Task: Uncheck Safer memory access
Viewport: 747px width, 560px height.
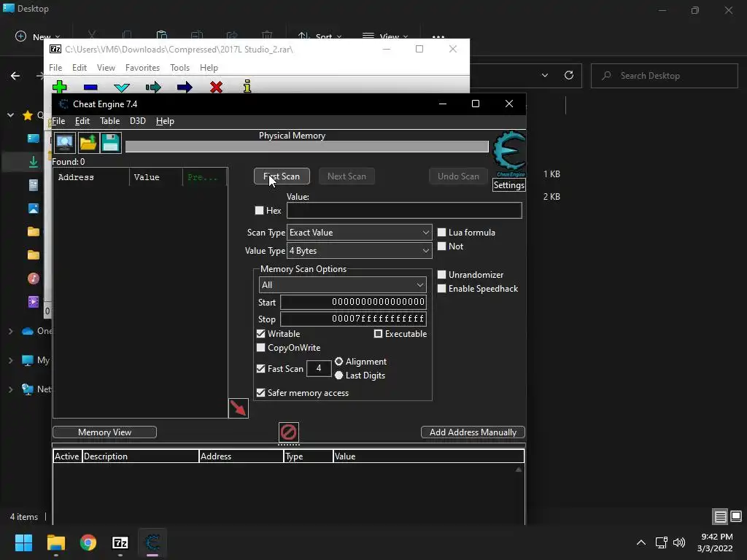Action: click(x=260, y=393)
